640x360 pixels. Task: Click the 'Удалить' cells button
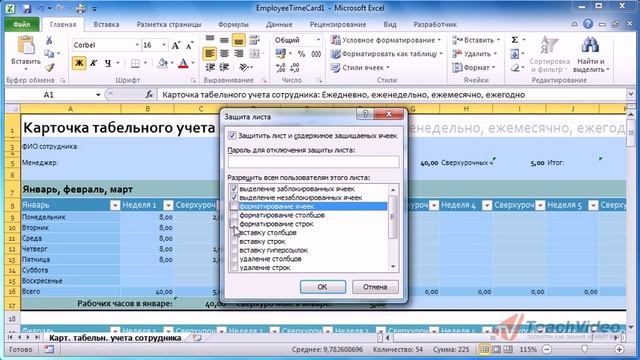475,53
